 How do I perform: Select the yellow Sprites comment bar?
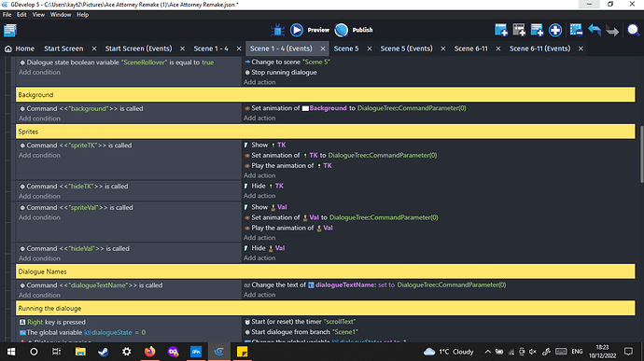(326, 132)
